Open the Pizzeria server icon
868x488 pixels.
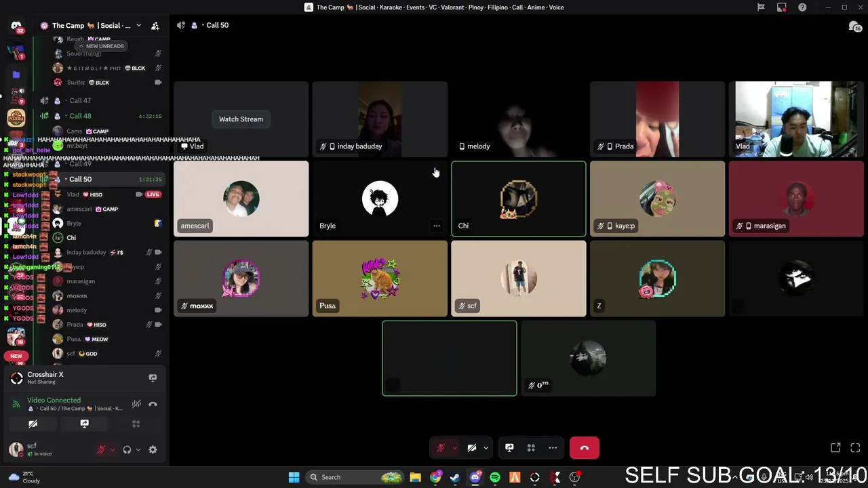[x=16, y=117]
